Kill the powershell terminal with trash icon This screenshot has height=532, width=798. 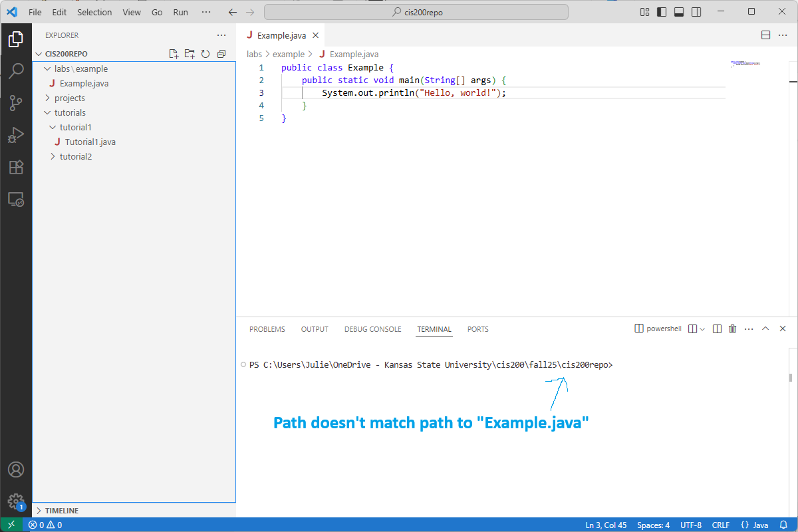tap(732, 329)
